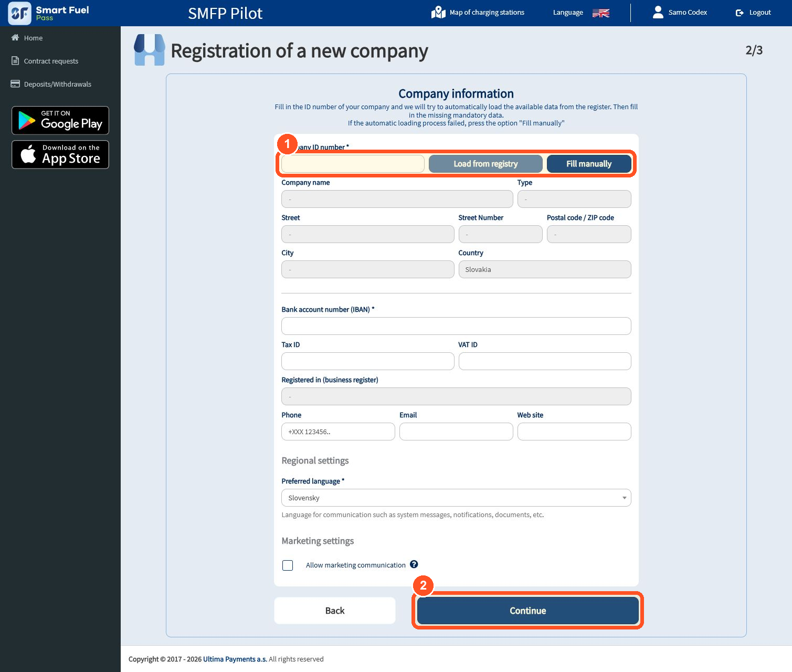Click the Marketing settings heading

pyautogui.click(x=318, y=541)
